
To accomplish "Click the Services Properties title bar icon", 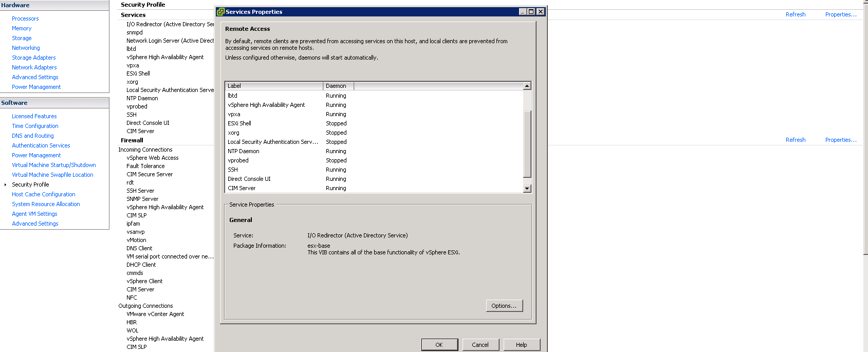I will tap(220, 12).
